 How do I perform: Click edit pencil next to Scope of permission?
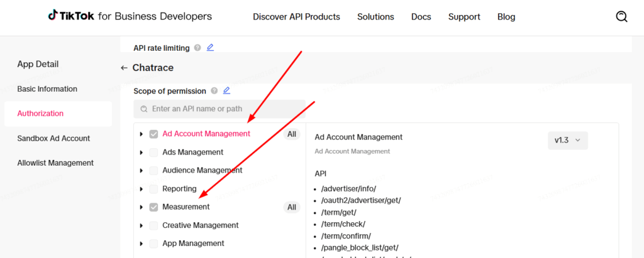click(x=226, y=91)
